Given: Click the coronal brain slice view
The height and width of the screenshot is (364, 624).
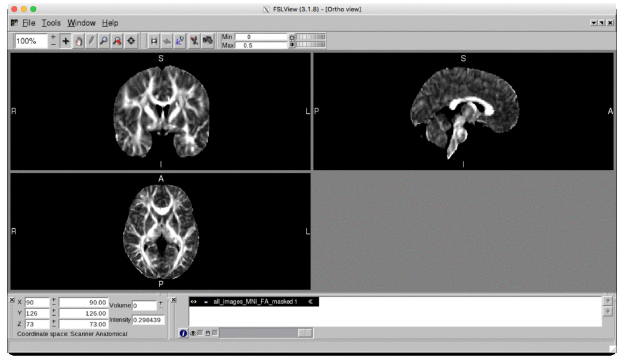Looking at the screenshot, I should click(161, 111).
